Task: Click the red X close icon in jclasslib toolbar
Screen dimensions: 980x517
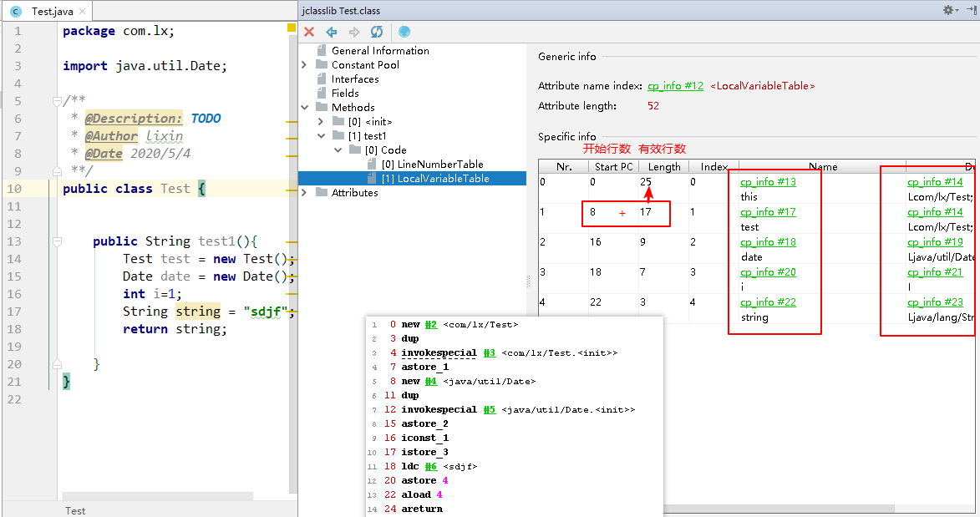Action: [309, 32]
